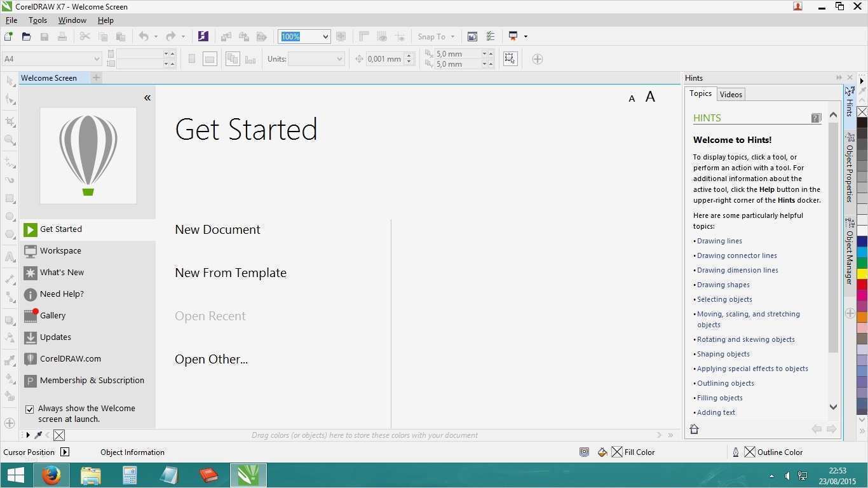Click the Workspace monitor icon
This screenshot has width=868, height=488.
point(30,251)
